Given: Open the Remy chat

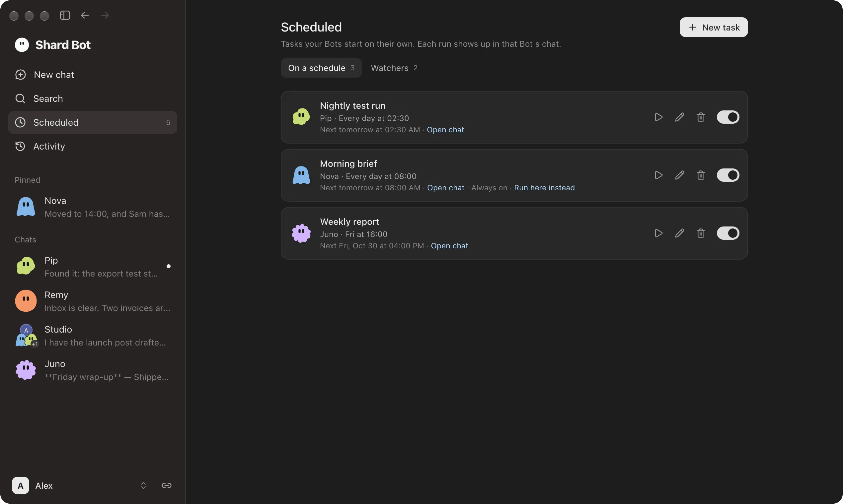Looking at the screenshot, I should coord(93,301).
